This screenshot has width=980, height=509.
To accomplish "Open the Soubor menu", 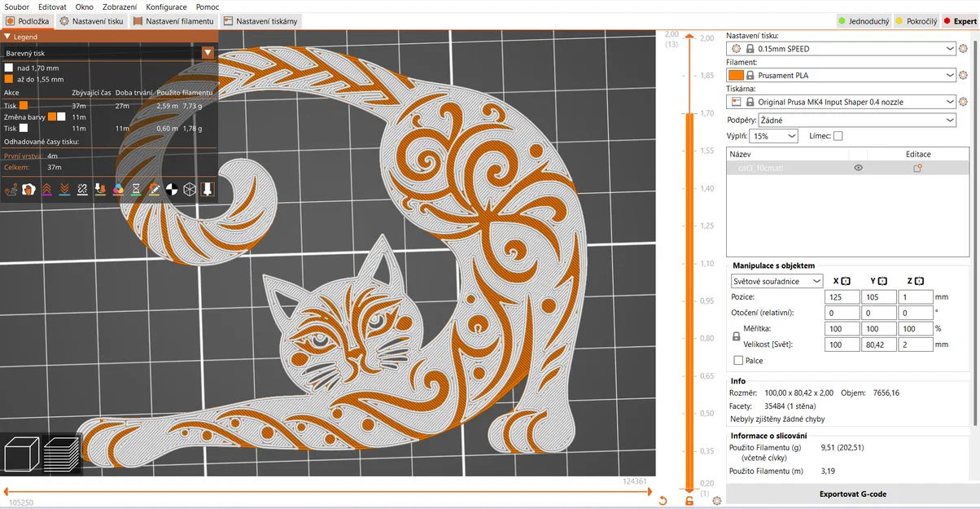I will 16,7.
